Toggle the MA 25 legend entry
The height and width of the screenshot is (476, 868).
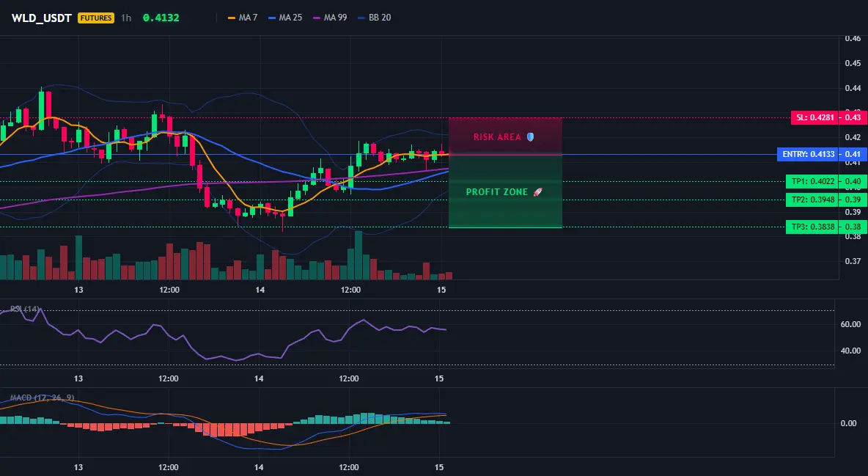tap(285, 18)
